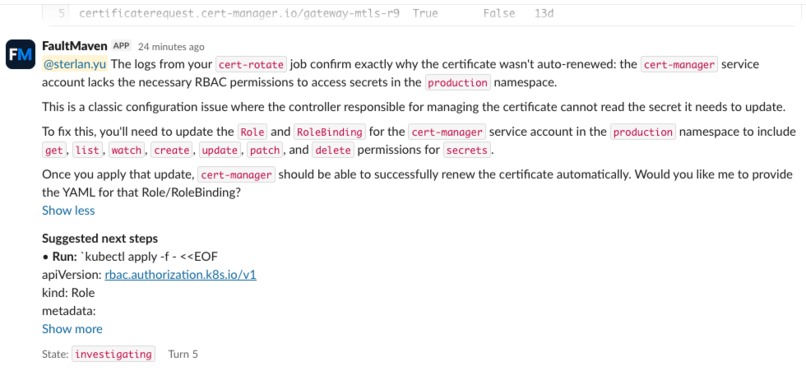This screenshot has height=371, width=806.
Task: Click the update permission code tag
Action: pos(219,151)
